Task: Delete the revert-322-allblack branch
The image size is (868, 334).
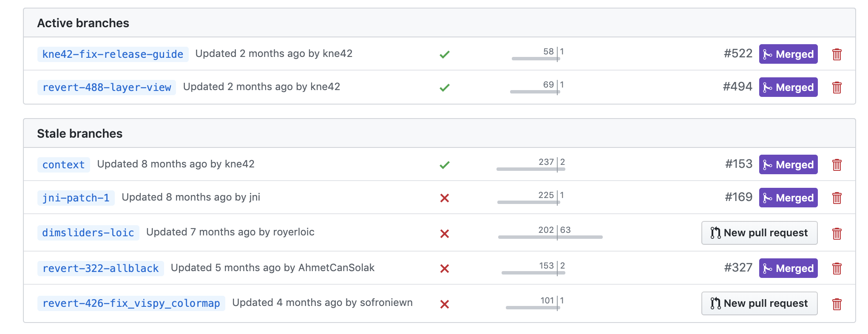Action: pos(837,268)
